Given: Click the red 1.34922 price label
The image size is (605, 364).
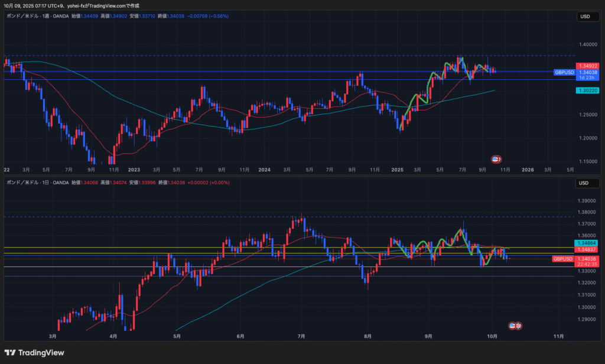Looking at the screenshot, I should pyautogui.click(x=588, y=66).
